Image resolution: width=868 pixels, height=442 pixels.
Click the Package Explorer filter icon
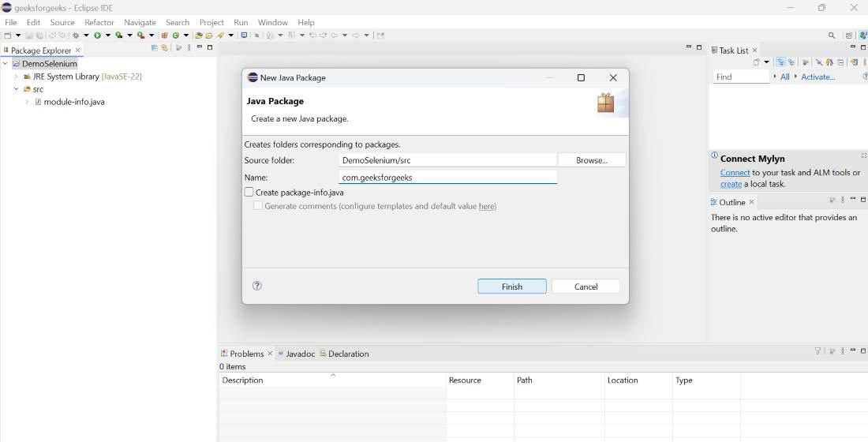click(x=178, y=47)
